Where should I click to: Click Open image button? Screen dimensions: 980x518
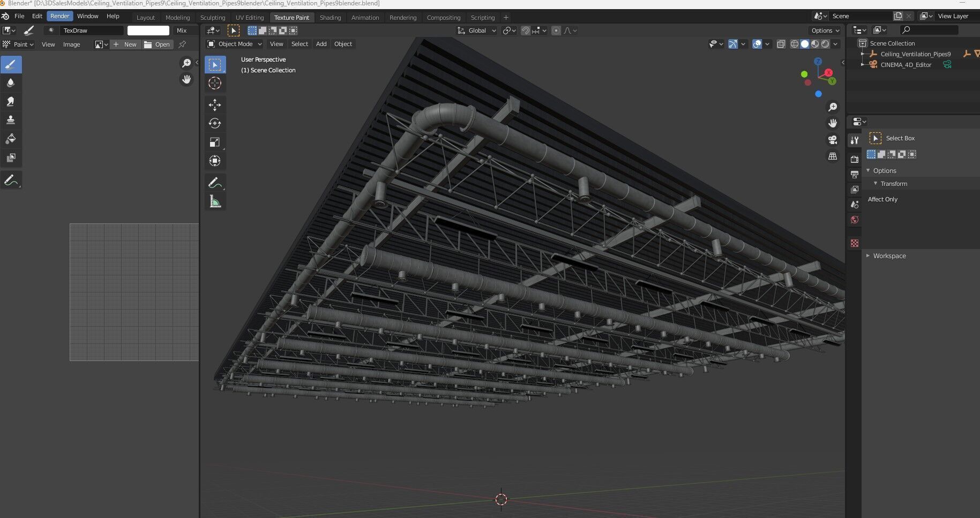[x=157, y=44]
